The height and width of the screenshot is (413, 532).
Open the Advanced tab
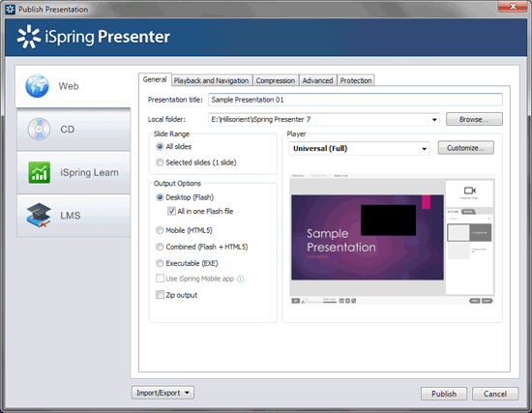[317, 80]
